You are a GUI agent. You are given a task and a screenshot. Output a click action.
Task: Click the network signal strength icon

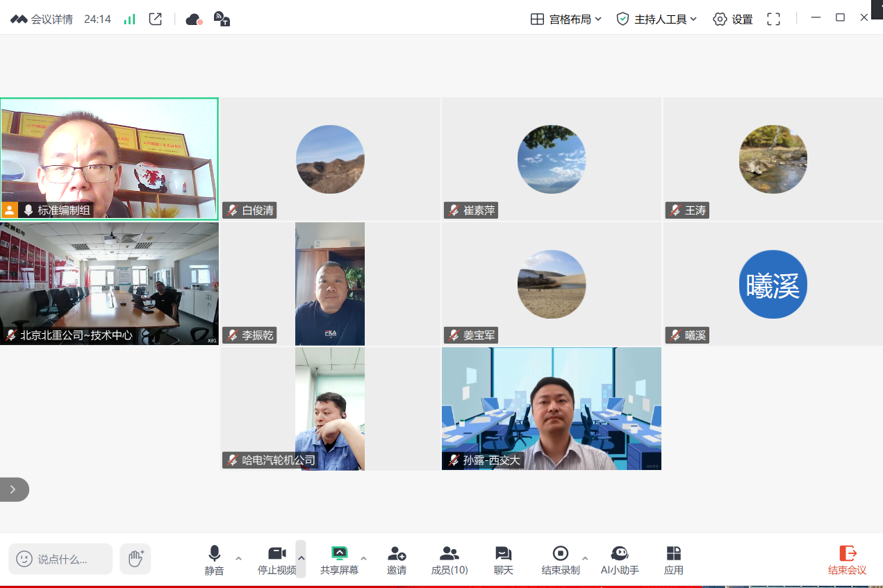click(x=129, y=19)
